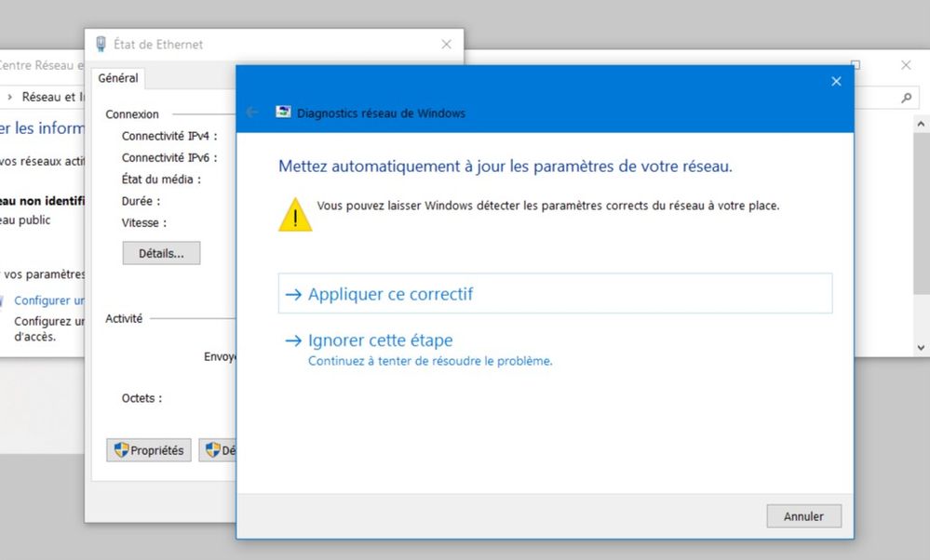
Task: Click the Ethernet status title bar icon
Action: (101, 44)
